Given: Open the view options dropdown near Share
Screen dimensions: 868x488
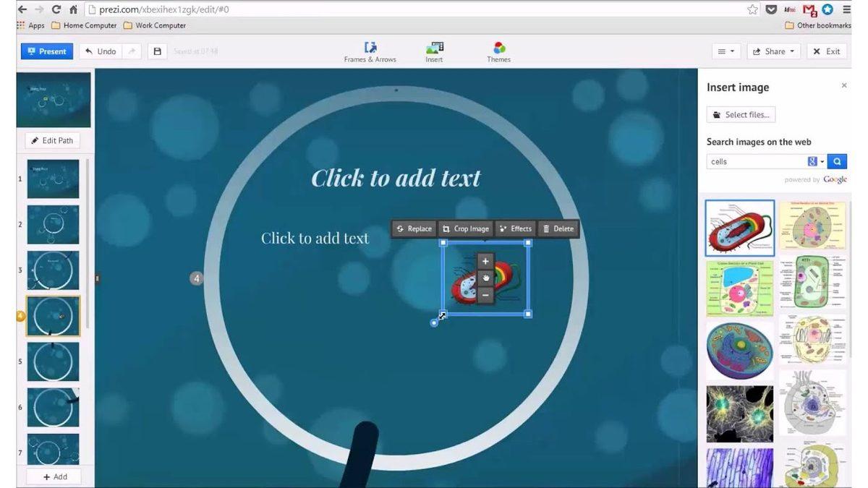Looking at the screenshot, I should [726, 51].
